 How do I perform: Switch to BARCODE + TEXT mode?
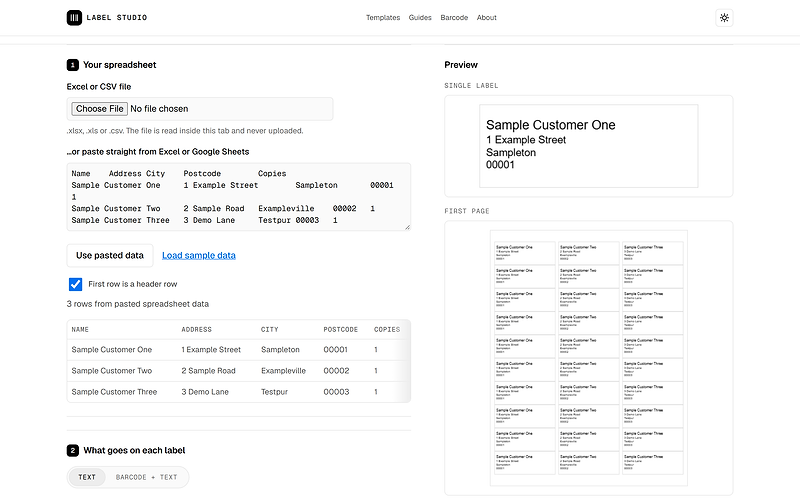(x=146, y=477)
